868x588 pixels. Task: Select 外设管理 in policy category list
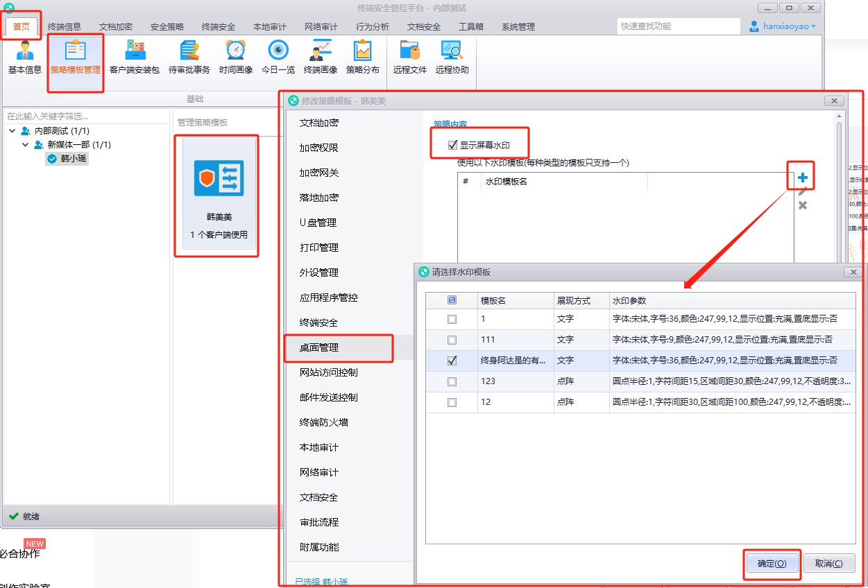click(x=319, y=273)
